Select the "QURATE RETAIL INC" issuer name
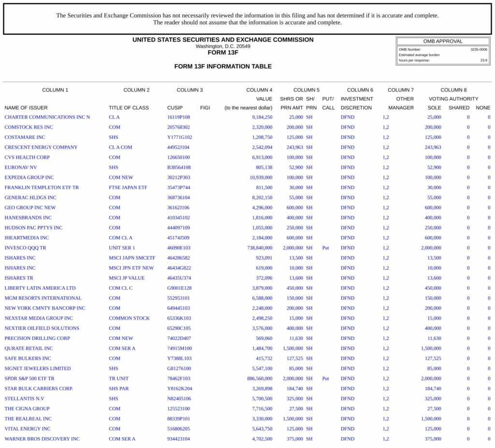Screen dimensions: 495x448 (x=29, y=348)
